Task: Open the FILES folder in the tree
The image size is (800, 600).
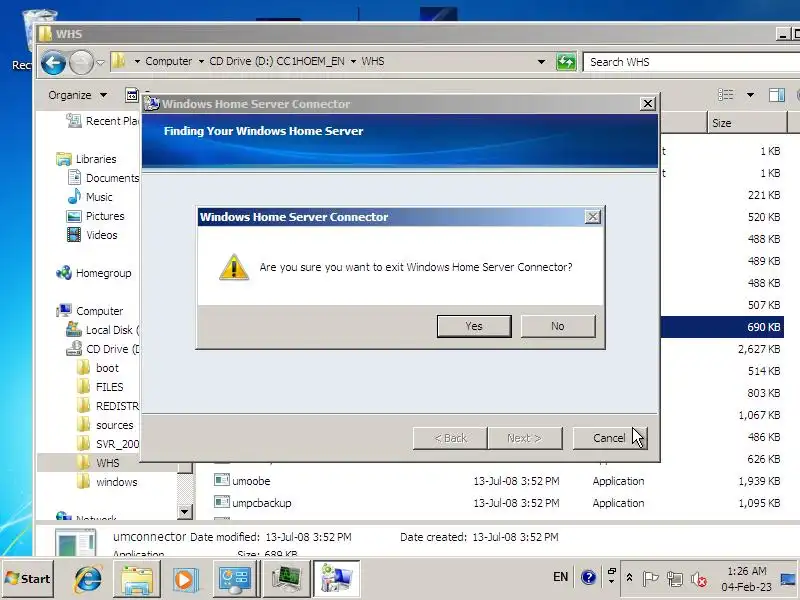Action: [100, 387]
